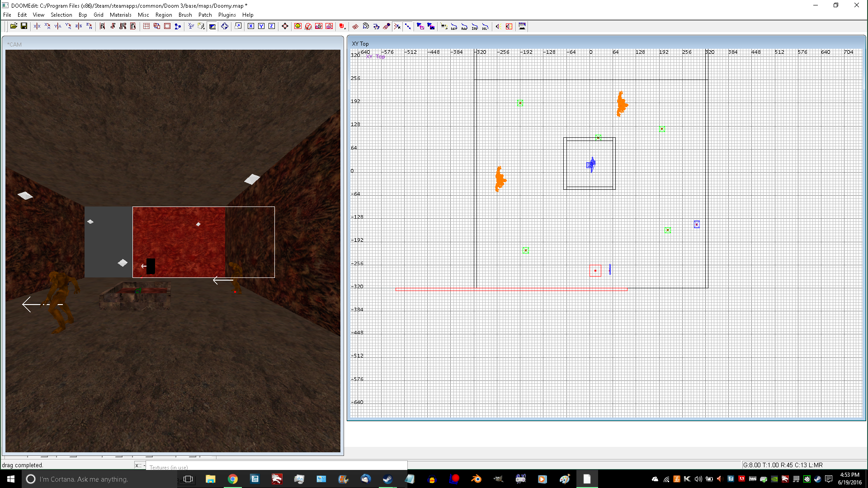Viewport: 868px width, 488px height.
Task: Flip selection along X axis icon
Action: pyautogui.click(x=37, y=26)
